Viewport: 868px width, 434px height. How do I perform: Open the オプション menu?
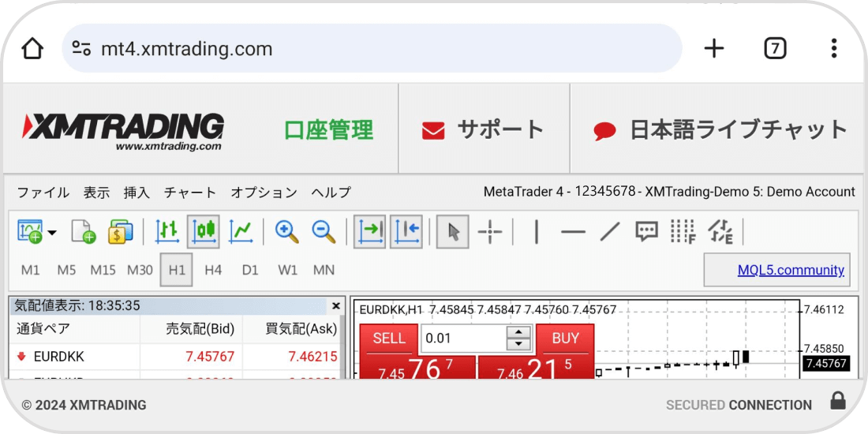(x=264, y=193)
